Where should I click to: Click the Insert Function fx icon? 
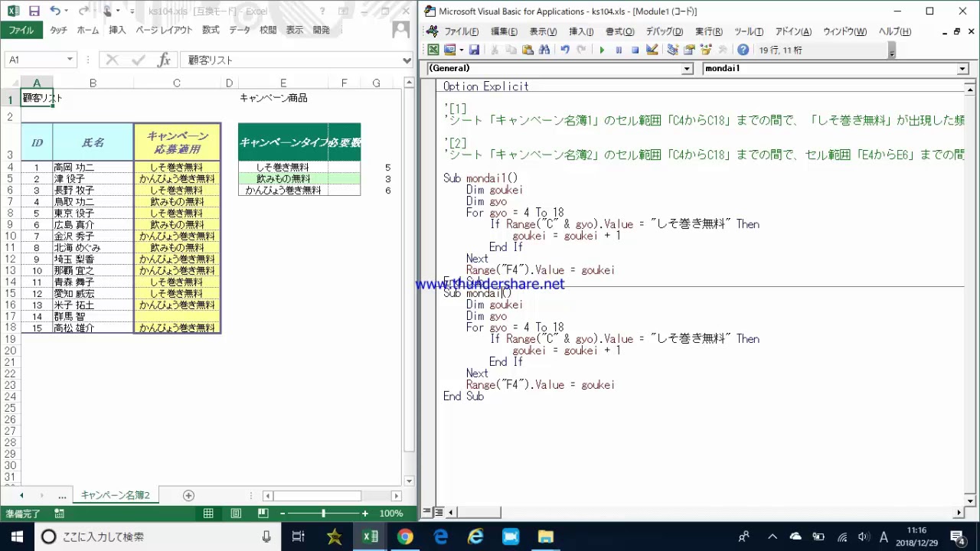click(164, 60)
